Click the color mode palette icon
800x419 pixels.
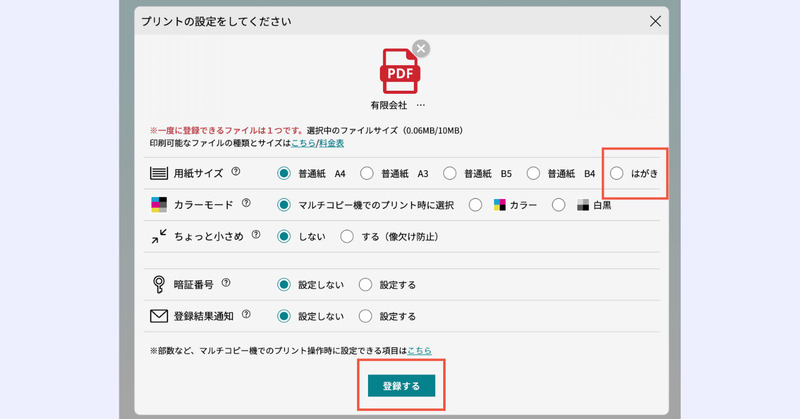[x=159, y=205]
